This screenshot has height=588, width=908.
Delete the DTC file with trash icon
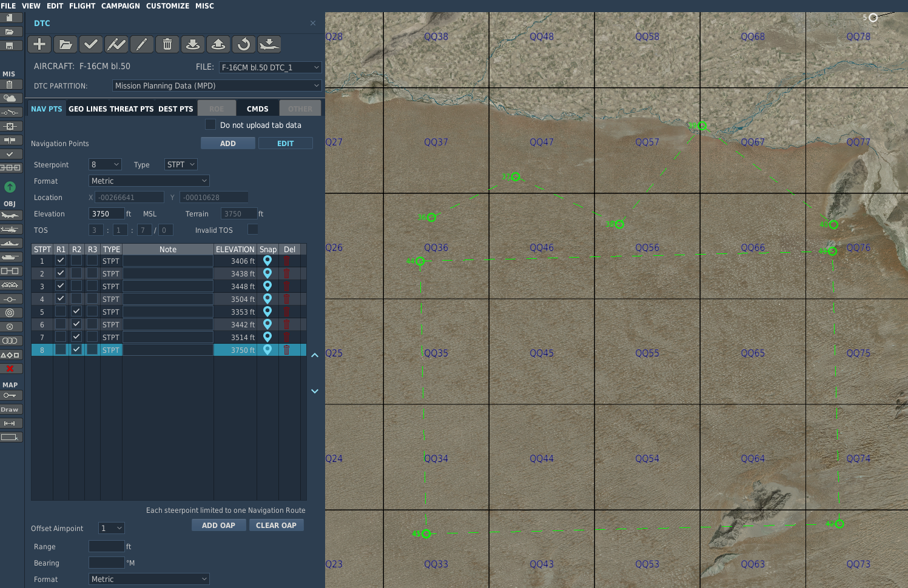click(167, 44)
